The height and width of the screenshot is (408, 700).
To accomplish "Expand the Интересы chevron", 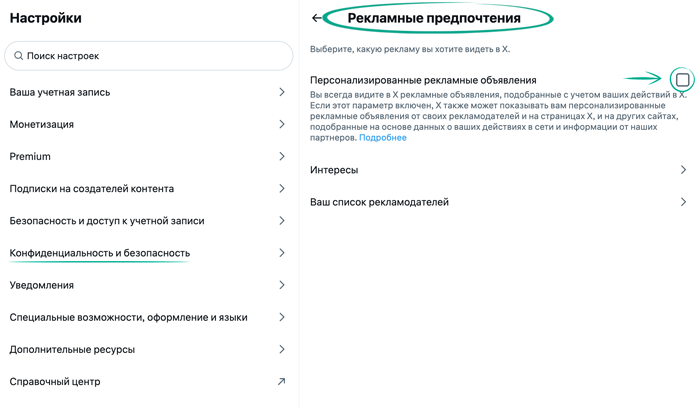I will 683,170.
